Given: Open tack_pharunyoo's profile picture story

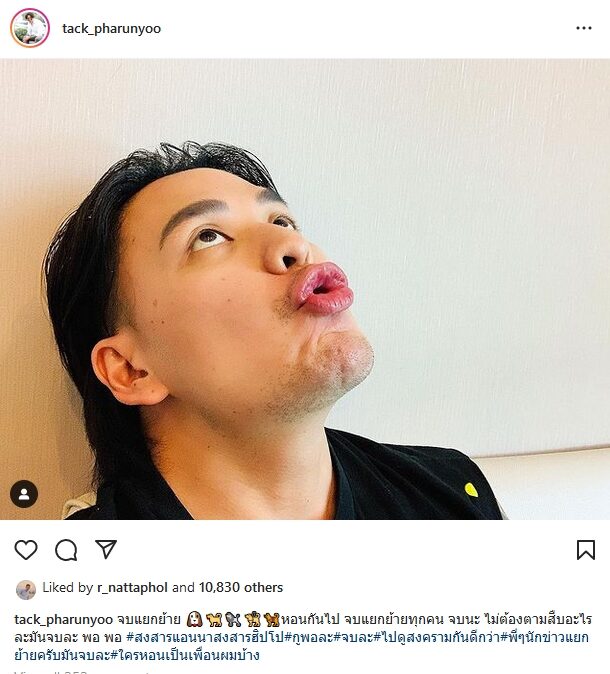Looking at the screenshot, I should coord(30,28).
